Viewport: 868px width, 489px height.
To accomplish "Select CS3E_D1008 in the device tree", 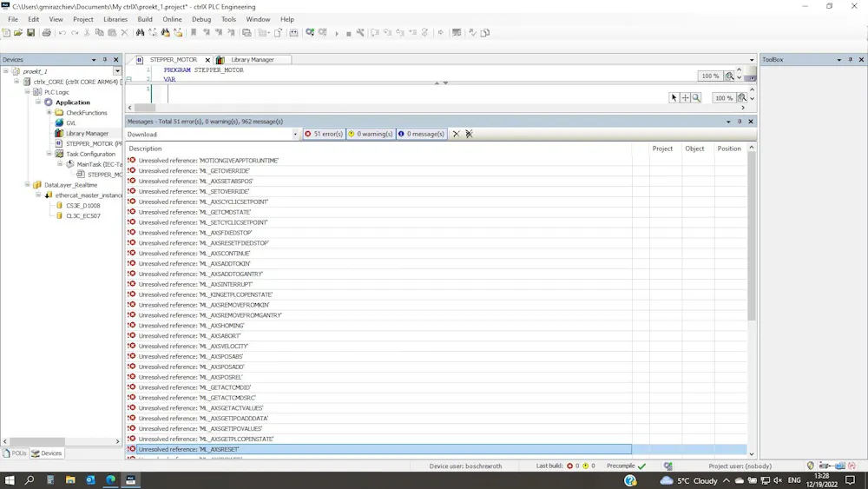I will [83, 206].
